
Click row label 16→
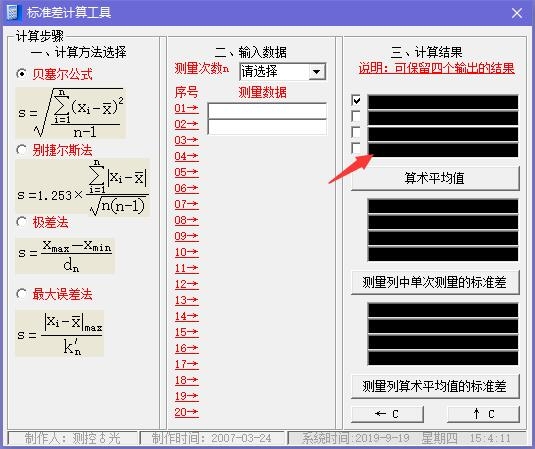click(186, 348)
